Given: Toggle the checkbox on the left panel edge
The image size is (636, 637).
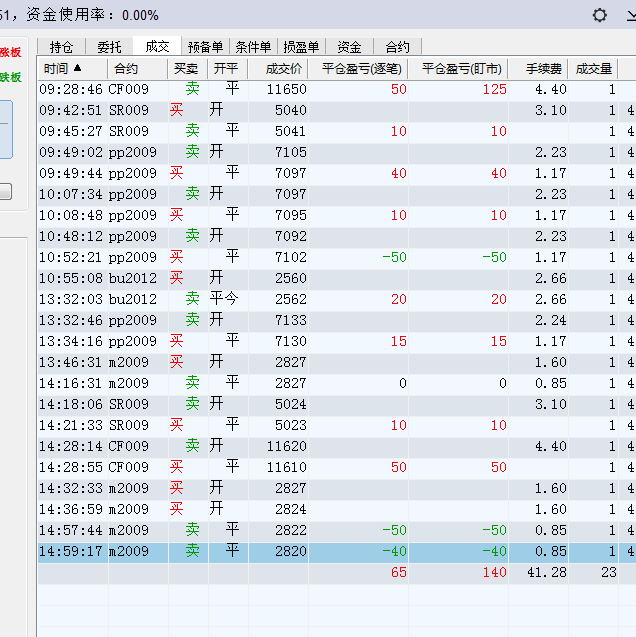Looking at the screenshot, I should click(x=5, y=192).
